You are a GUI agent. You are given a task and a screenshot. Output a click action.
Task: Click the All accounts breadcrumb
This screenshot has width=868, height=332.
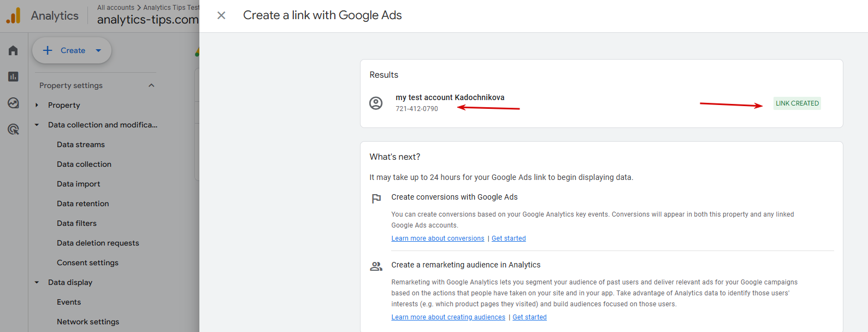tap(116, 8)
